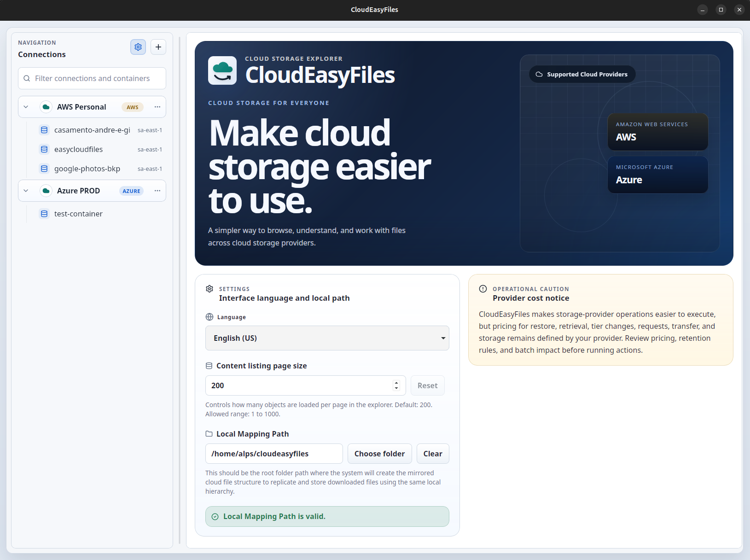
Task: Click the Provider cost notice heading
Action: [x=531, y=298]
